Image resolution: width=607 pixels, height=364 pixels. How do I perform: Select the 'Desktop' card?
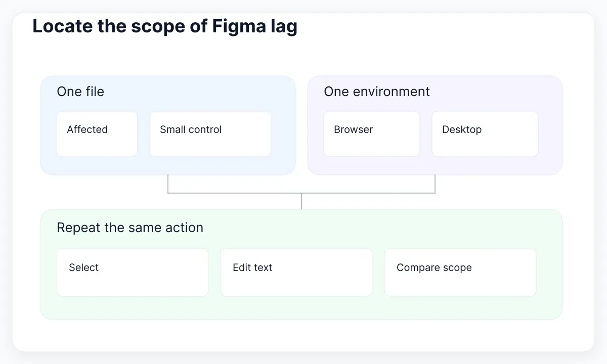point(485,134)
